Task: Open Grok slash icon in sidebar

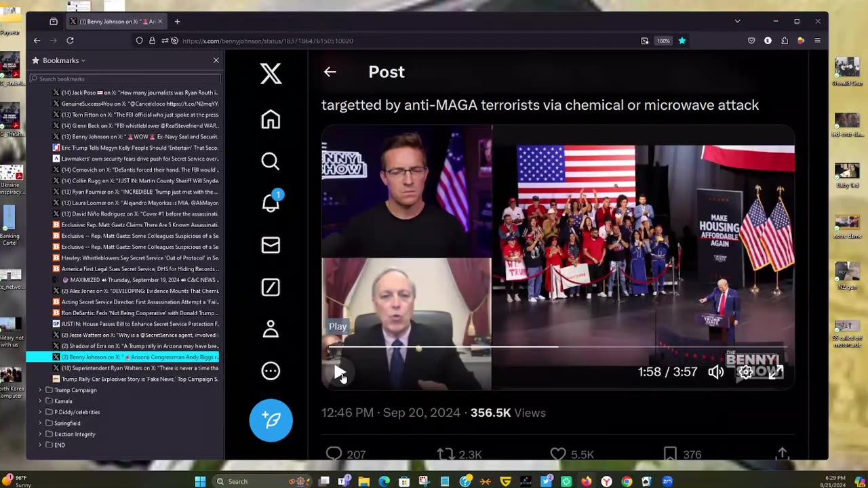Action: coord(271,287)
